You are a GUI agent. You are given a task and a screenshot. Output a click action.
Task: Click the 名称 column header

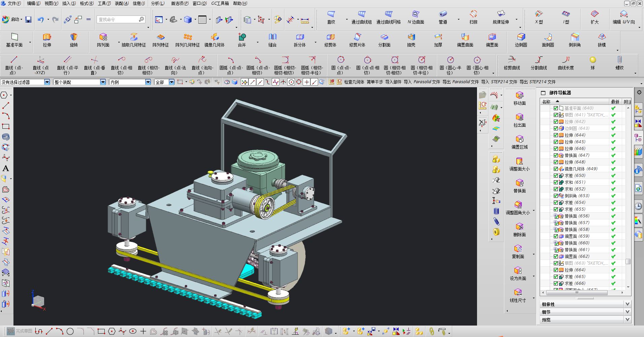(574, 102)
